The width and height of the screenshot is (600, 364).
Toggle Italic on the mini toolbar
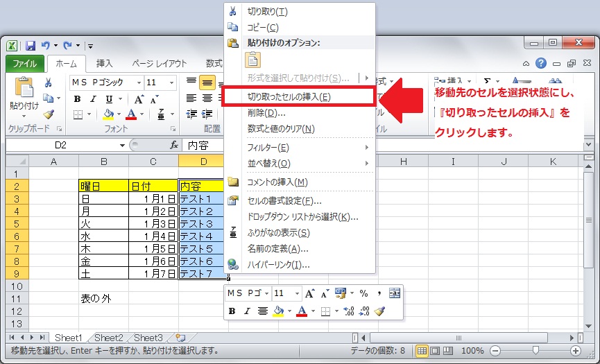tap(247, 311)
